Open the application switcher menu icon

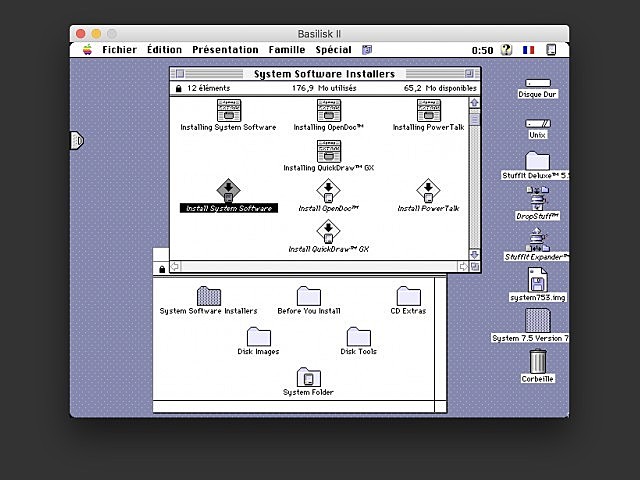pos(551,50)
